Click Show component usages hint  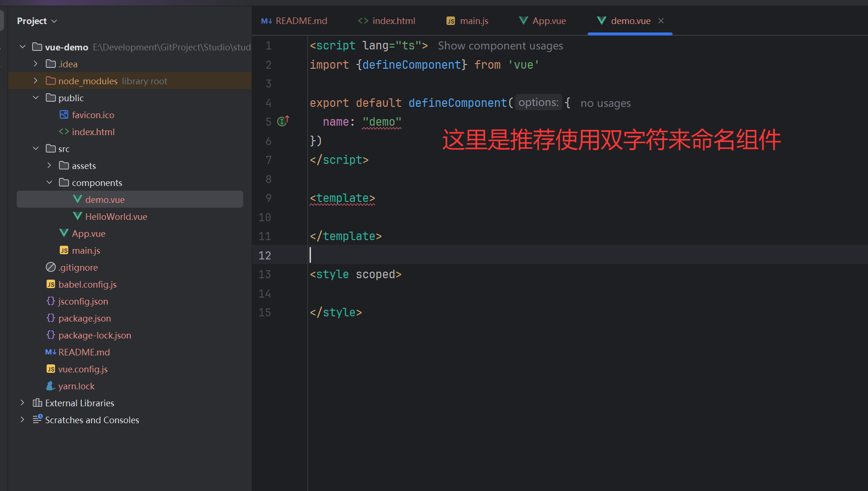pyautogui.click(x=500, y=46)
